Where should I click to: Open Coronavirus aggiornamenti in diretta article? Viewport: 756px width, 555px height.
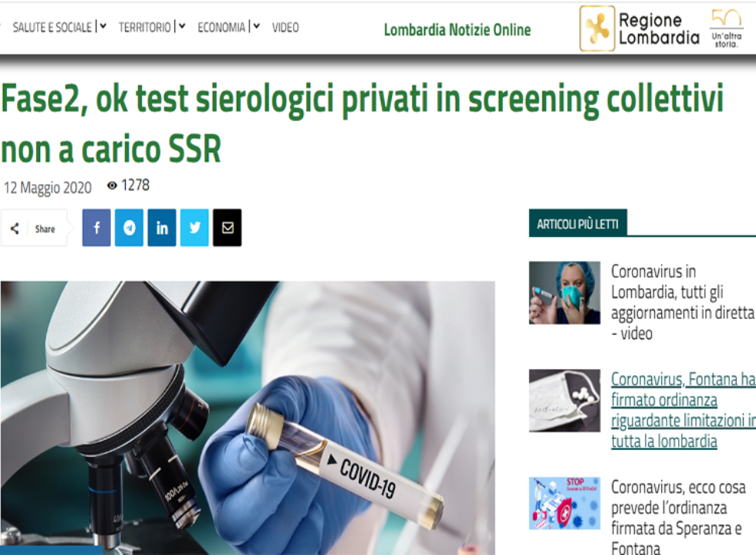pyautogui.click(x=682, y=302)
